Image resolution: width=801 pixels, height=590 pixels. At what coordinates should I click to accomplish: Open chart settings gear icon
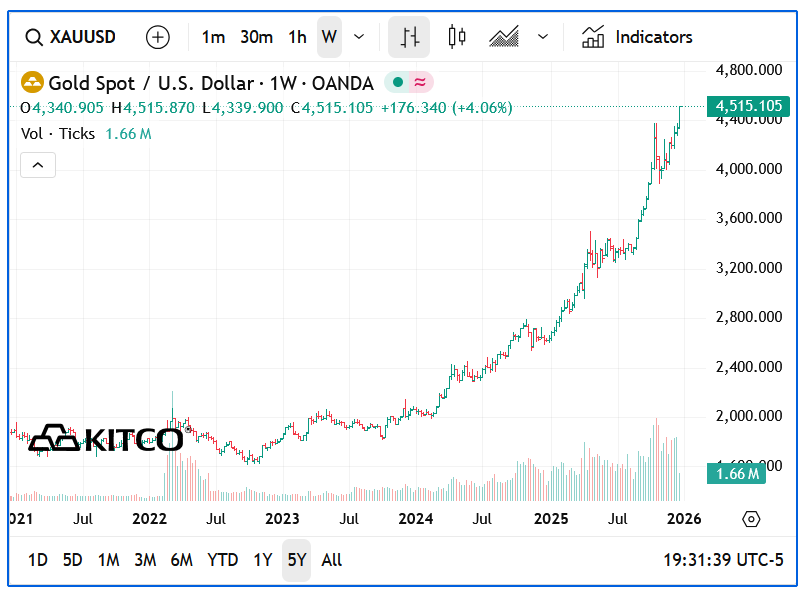(751, 519)
